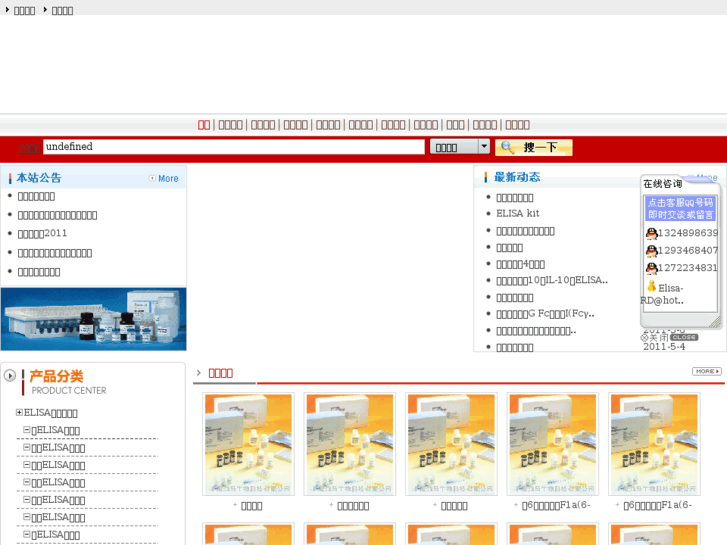Open the search category dropdown arrow
727x545 pixels.
pyautogui.click(x=484, y=147)
